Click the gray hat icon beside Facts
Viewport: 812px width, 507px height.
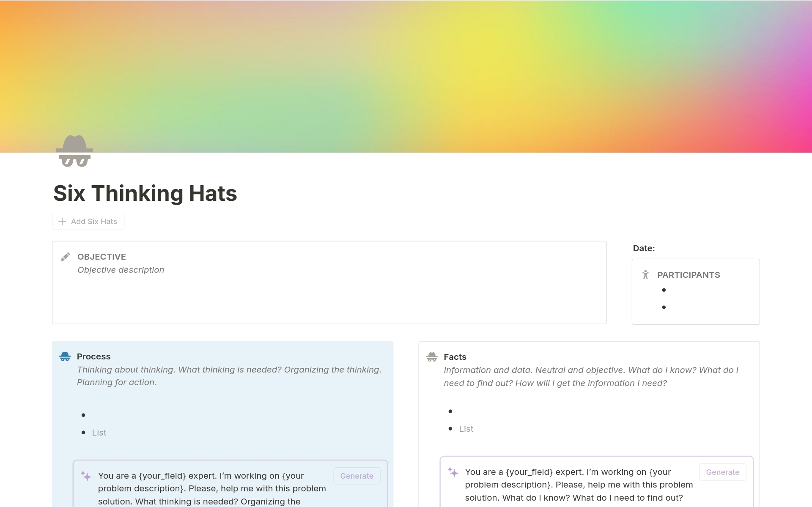432,357
